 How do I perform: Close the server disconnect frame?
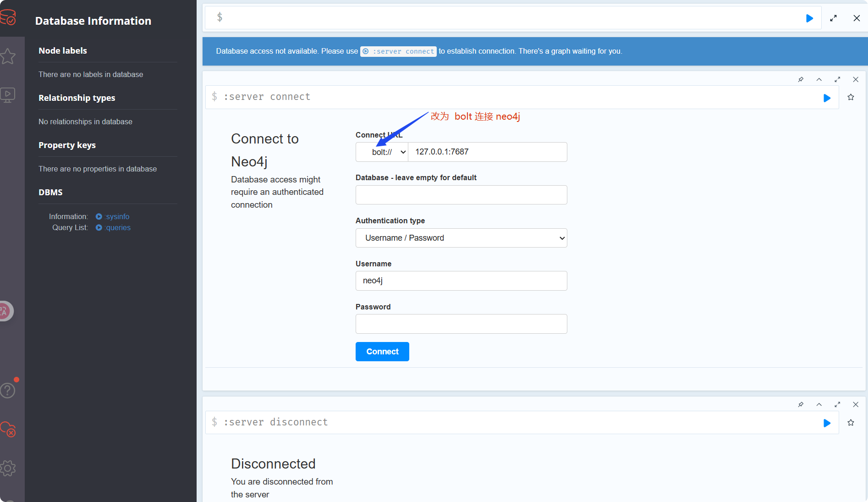coord(856,404)
